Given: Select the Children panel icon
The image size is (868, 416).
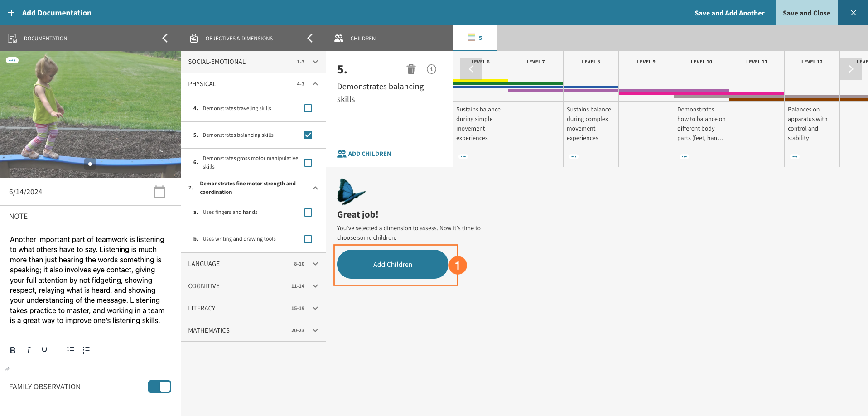Looking at the screenshot, I should coord(338,38).
